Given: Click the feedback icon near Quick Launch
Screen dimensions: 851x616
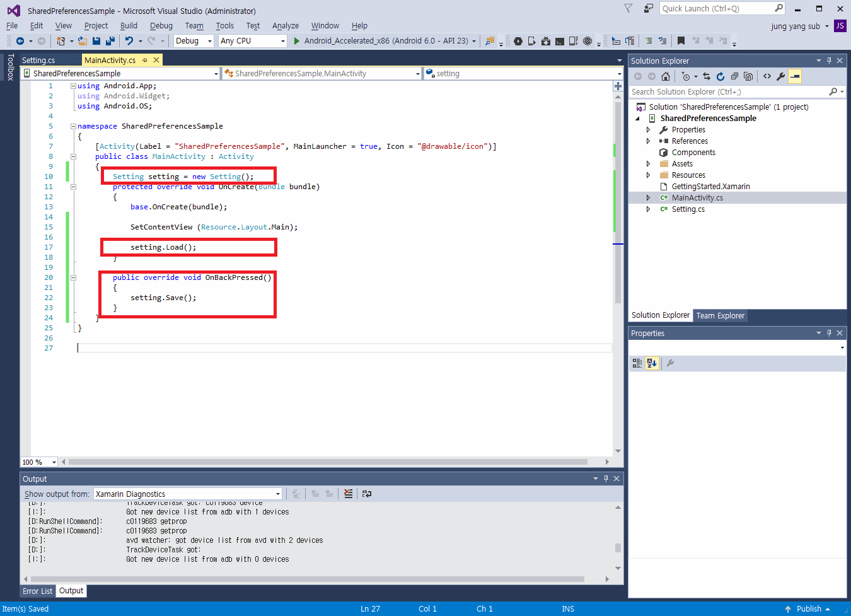Looking at the screenshot, I should coord(648,8).
